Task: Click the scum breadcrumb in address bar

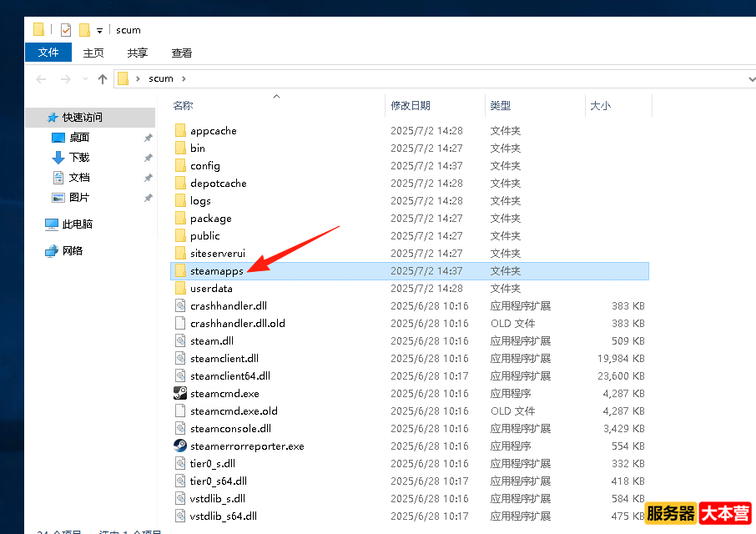Action: [x=160, y=78]
